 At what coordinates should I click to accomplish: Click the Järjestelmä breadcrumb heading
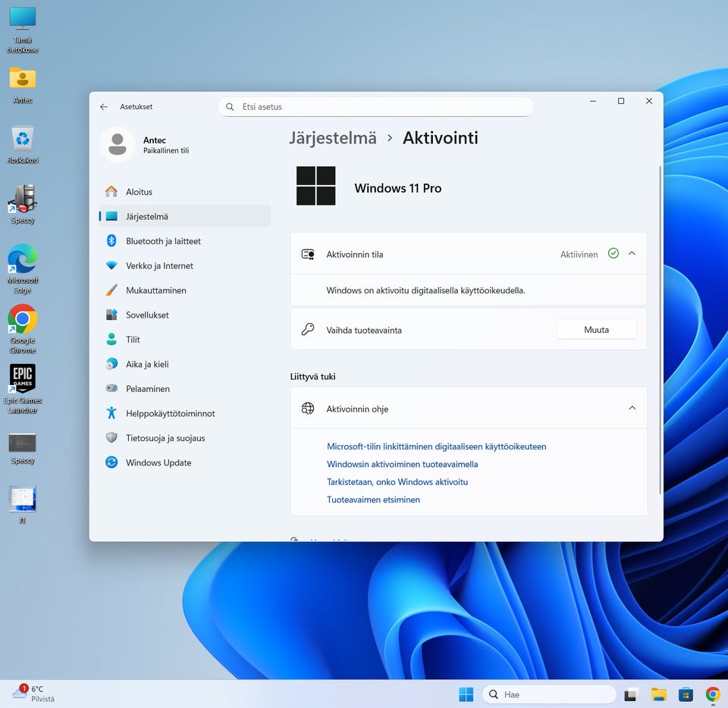pos(333,138)
